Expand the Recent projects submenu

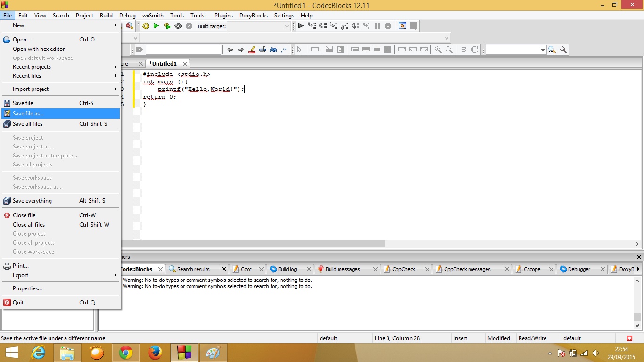pyautogui.click(x=60, y=67)
